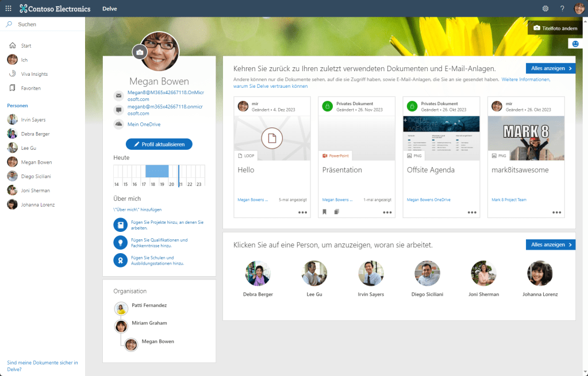Click the feedback smiley icon
The image size is (588, 376).
575,44
